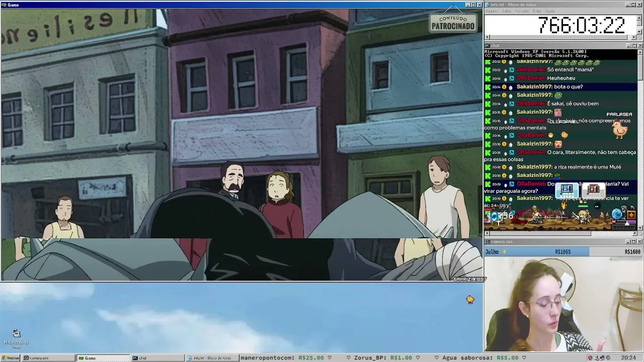Screen dimensions: 644x362
Task: Close the Game window
Action: point(479,5)
